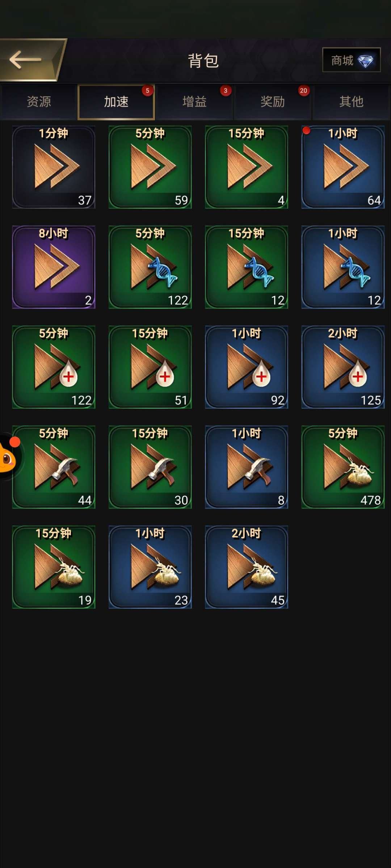
Task: Open the 商城 diamond shop
Action: coord(352,60)
